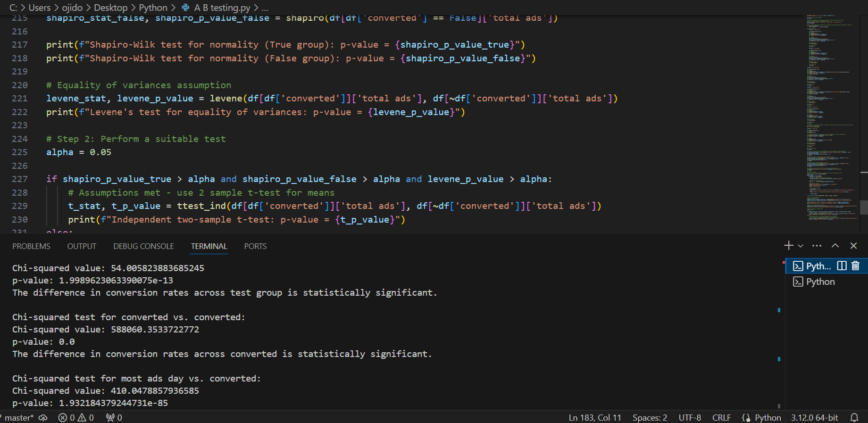Click 'levene_stat' variable on line 221
The width and height of the screenshot is (868, 423).
click(x=76, y=99)
